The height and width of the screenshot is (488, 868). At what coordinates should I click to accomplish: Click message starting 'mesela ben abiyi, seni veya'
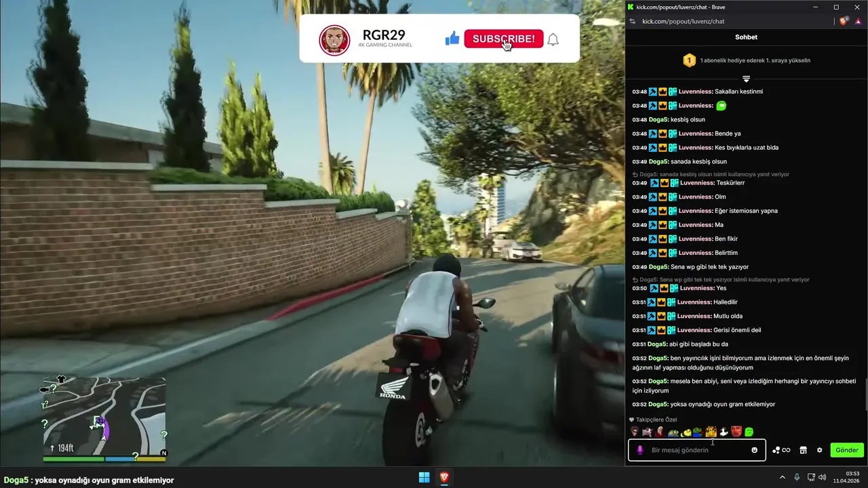pyautogui.click(x=744, y=386)
